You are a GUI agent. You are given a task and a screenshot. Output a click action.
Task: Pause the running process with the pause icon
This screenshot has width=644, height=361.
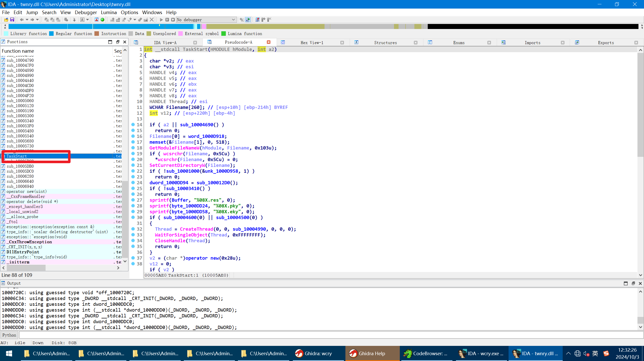tap(167, 20)
